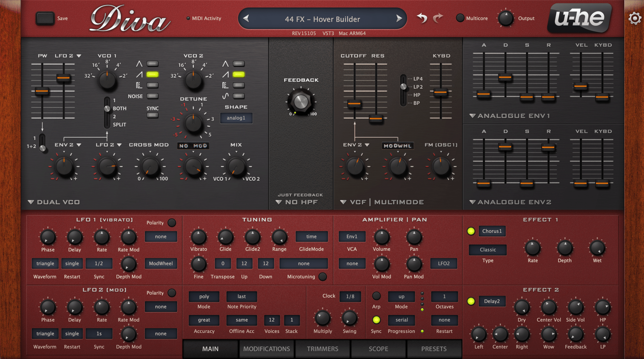This screenshot has height=359, width=644.
Task: Switch to the MODIFICATIONS tab
Action: point(266,349)
